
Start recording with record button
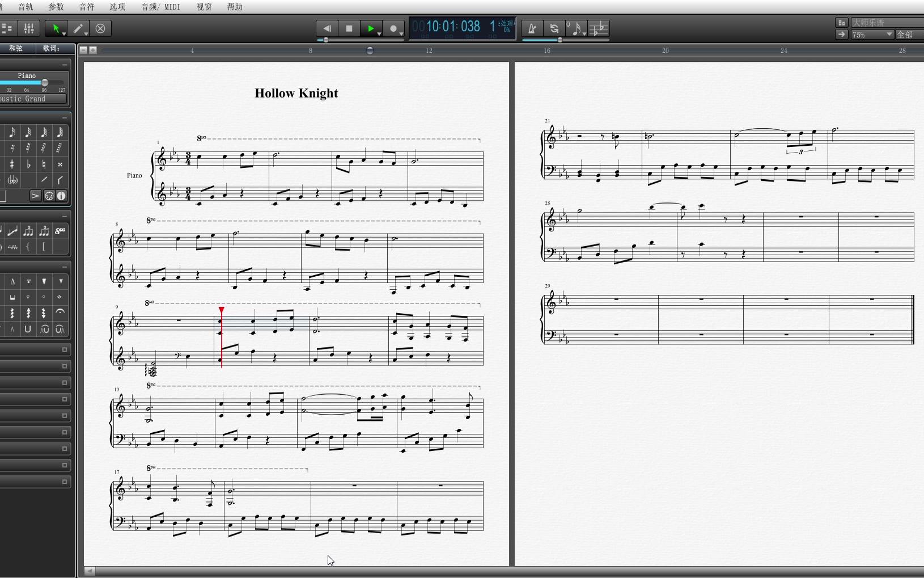pyautogui.click(x=393, y=28)
